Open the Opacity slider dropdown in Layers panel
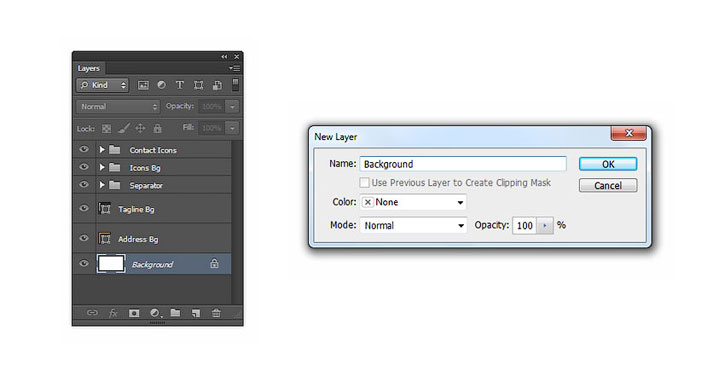 [233, 107]
